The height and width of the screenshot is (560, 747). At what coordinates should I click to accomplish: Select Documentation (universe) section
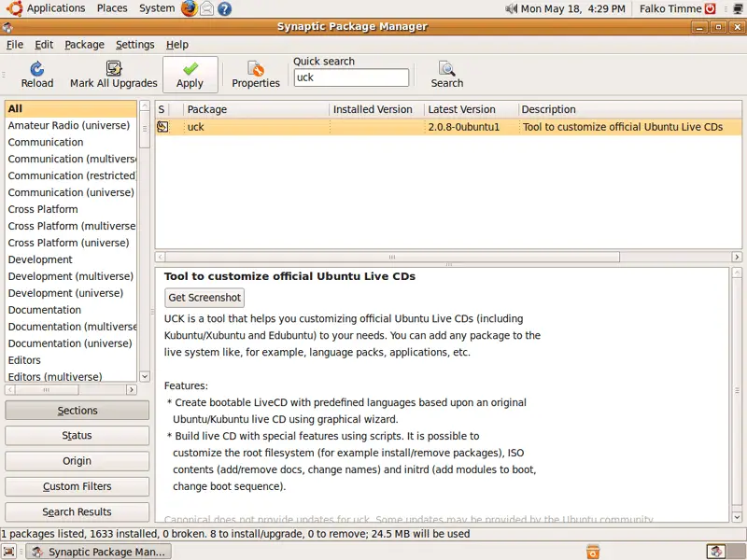71,343
